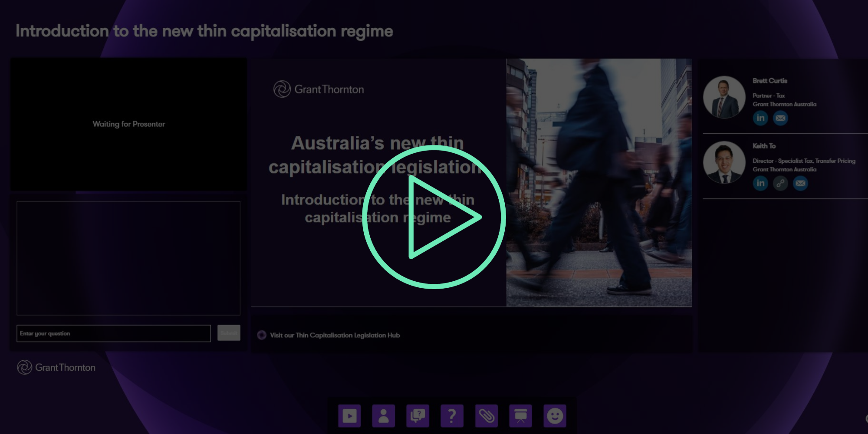Image resolution: width=868 pixels, height=434 pixels.
Task: Click the question mark help icon
Action: click(x=452, y=416)
